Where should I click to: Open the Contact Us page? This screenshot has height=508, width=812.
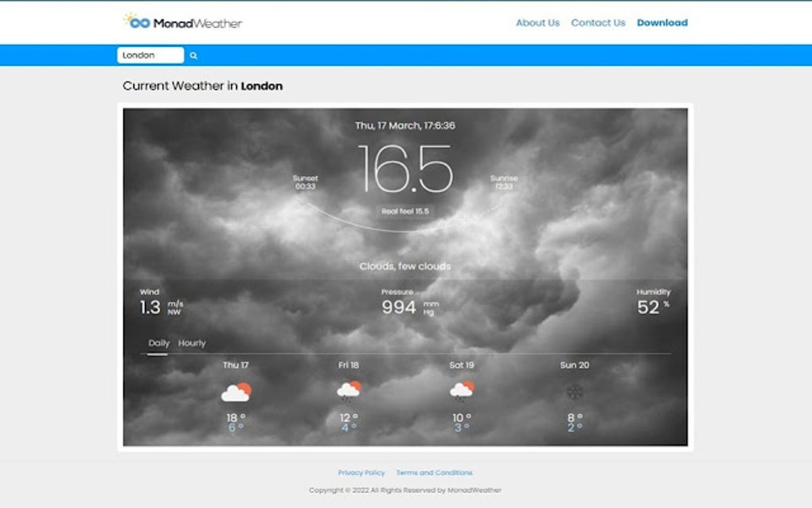(x=598, y=22)
